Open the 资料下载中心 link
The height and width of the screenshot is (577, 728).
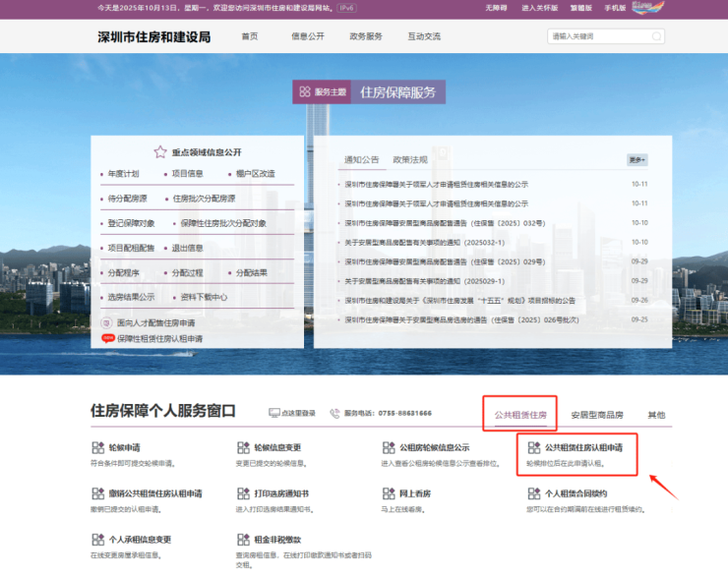click(204, 297)
